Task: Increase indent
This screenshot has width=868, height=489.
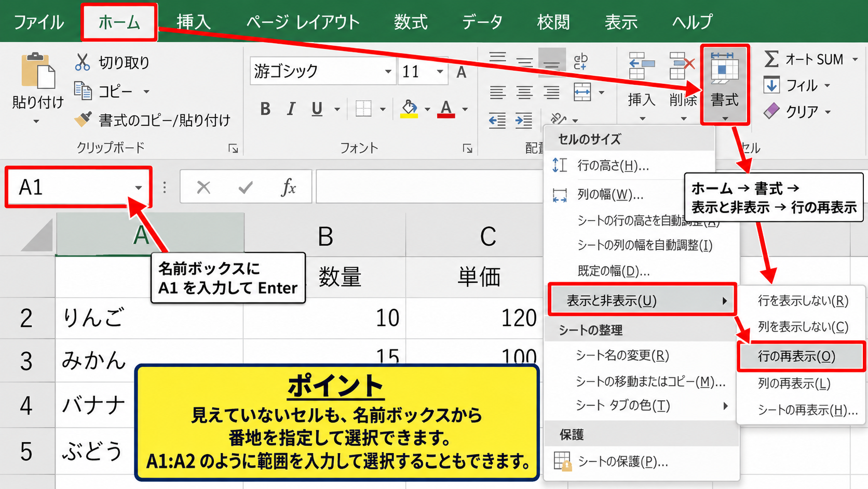Action: point(524,121)
